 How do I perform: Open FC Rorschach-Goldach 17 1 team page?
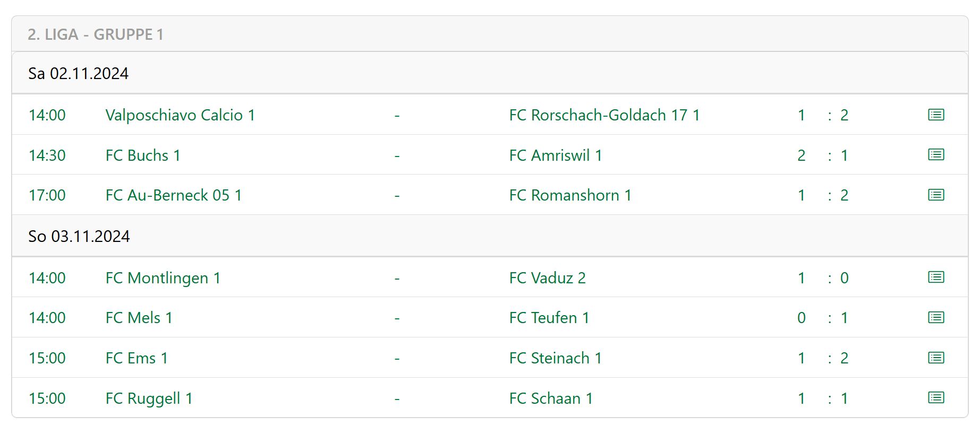tap(604, 115)
